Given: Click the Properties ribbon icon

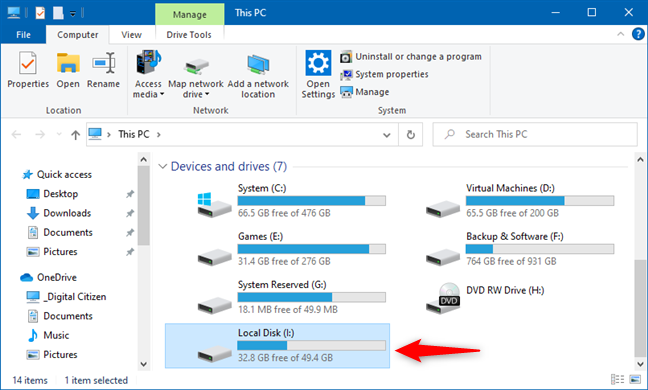Looking at the screenshot, I should tap(28, 70).
